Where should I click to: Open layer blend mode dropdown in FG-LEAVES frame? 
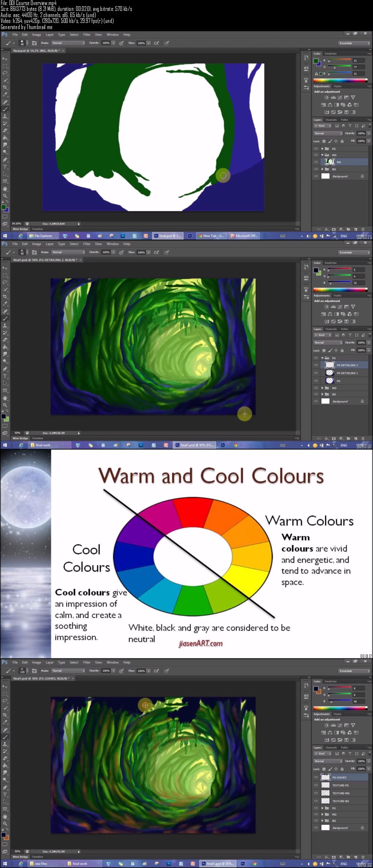click(328, 761)
